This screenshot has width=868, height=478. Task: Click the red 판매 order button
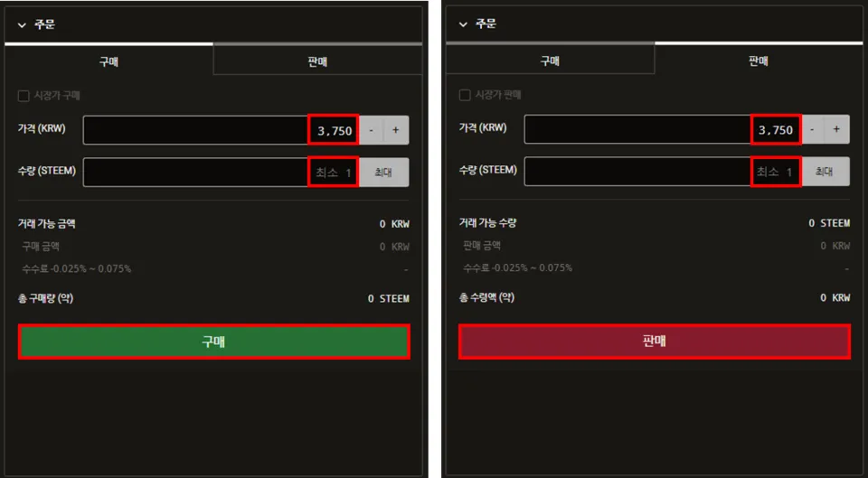[655, 341]
